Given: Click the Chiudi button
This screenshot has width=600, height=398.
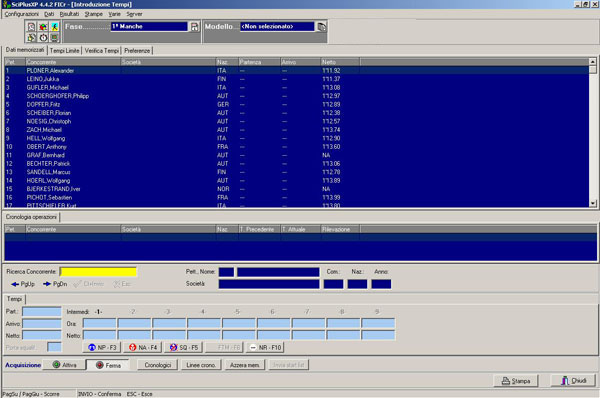Looking at the screenshot, I should tap(573, 381).
